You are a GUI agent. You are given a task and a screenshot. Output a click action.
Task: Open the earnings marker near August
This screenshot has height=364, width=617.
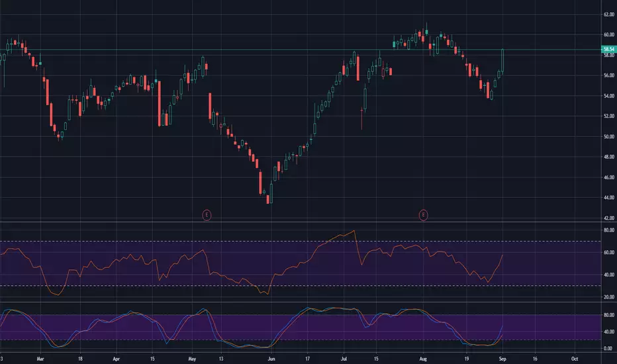click(x=423, y=215)
